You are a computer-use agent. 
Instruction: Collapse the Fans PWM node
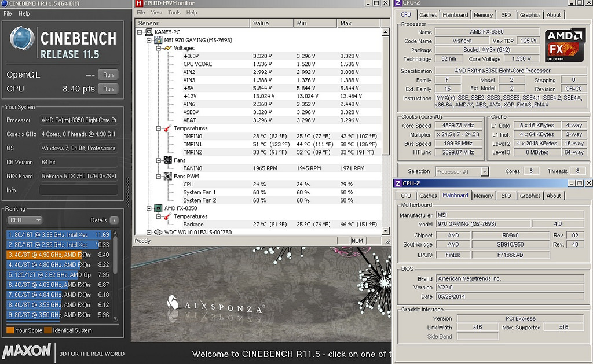[x=159, y=176]
